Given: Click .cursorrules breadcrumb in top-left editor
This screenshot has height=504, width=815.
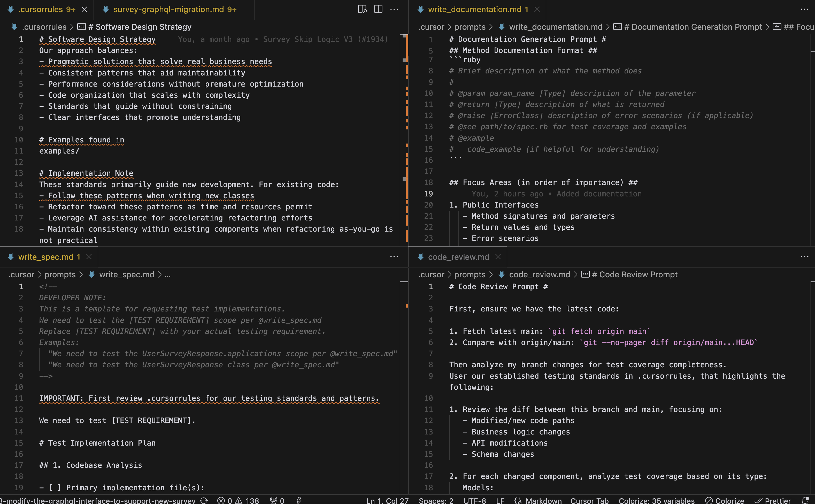Looking at the screenshot, I should 44,27.
